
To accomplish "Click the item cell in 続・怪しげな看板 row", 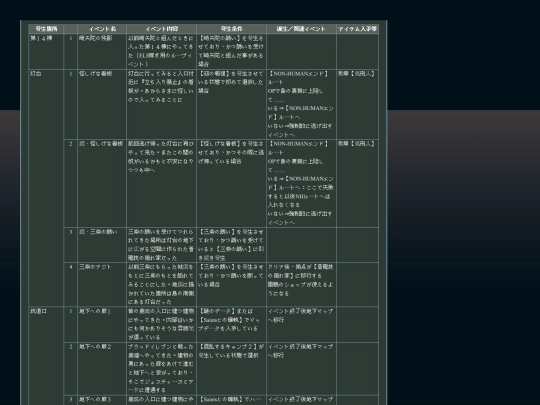I will click(357, 183).
